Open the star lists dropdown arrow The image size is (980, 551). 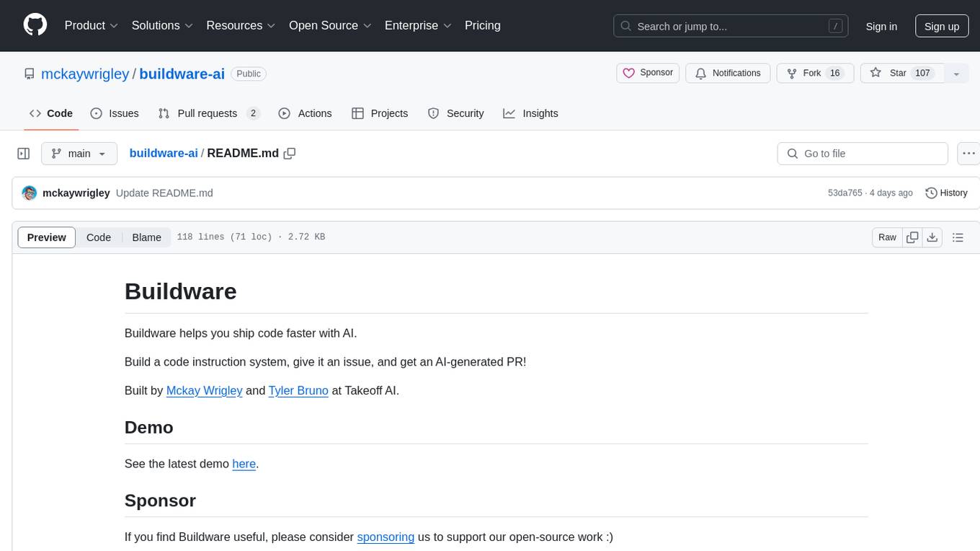(956, 74)
